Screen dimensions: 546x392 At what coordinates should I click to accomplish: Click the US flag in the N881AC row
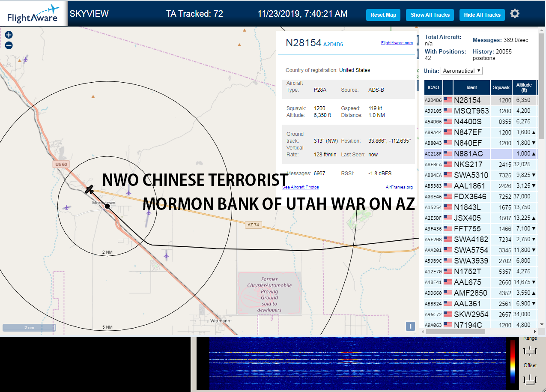click(448, 154)
